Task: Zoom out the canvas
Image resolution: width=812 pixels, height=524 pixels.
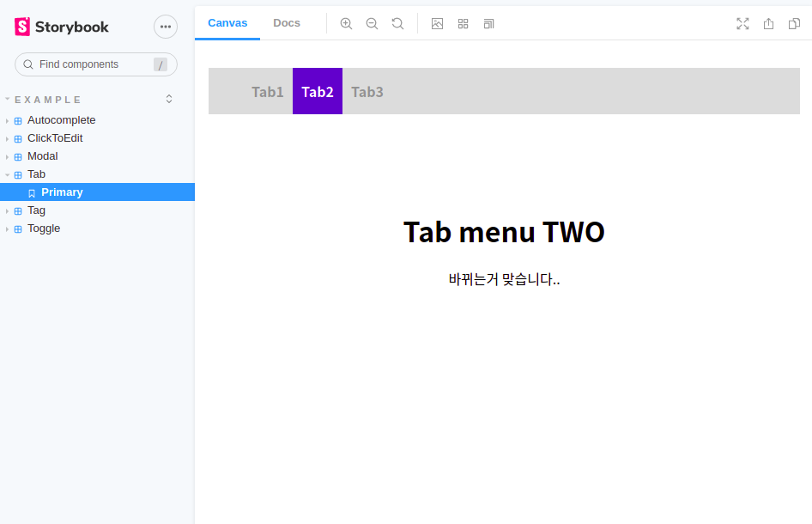Action: pos(372,24)
